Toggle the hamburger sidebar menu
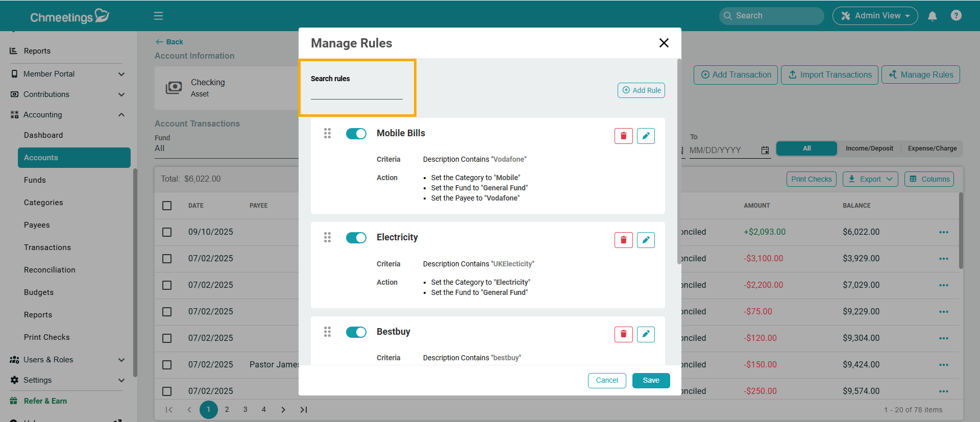Viewport: 980px width, 422px height. pos(159,16)
